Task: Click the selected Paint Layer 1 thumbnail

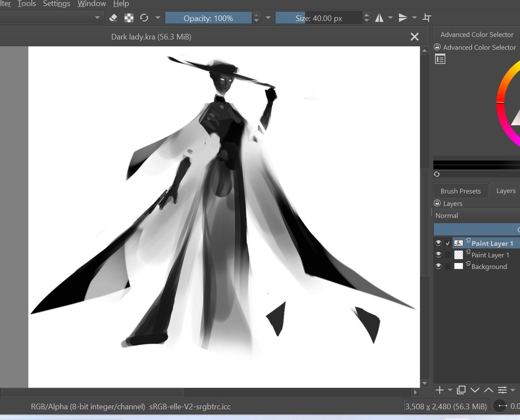Action: click(x=458, y=243)
